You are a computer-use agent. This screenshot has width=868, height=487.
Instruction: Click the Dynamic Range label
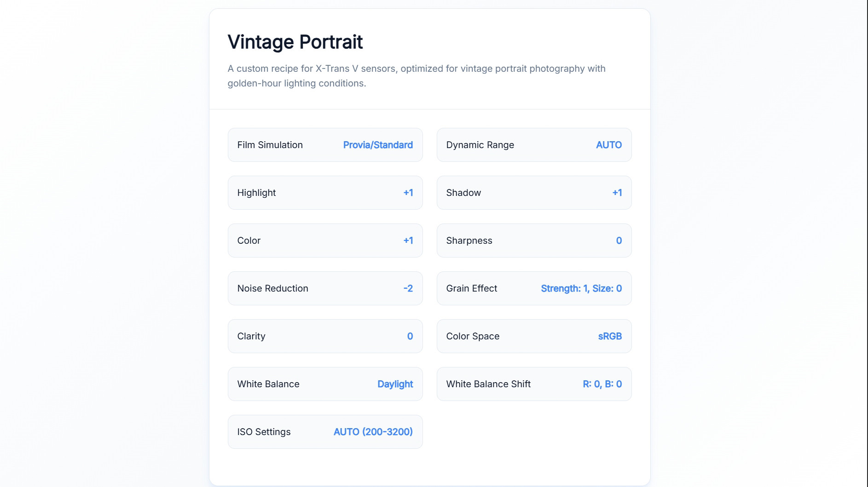[480, 145]
